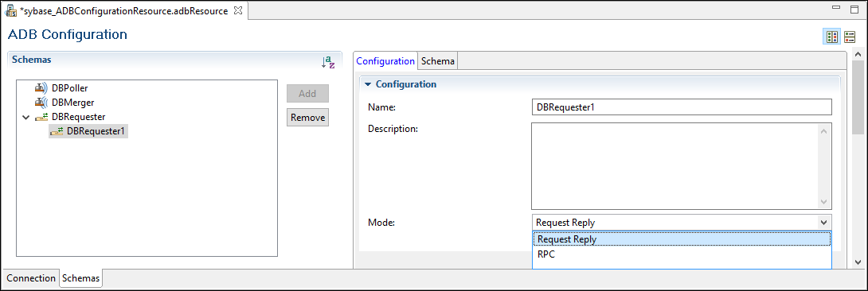Screen dimensions: 868x291
Task: Click the Remove button
Action: point(308,117)
